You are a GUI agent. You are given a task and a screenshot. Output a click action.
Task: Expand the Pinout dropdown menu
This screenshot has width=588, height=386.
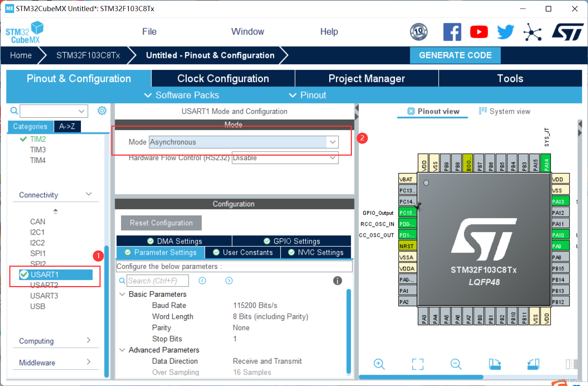[x=307, y=95]
